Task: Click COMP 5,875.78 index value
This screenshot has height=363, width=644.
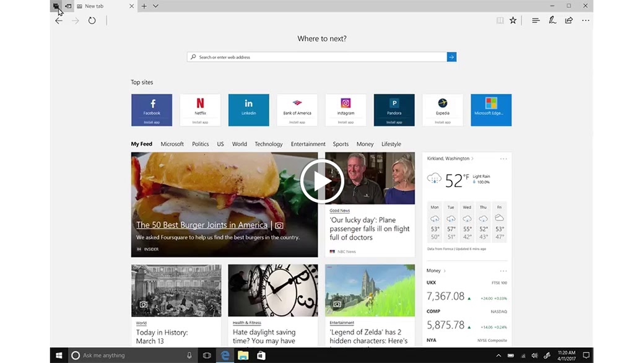Action: [x=446, y=325]
